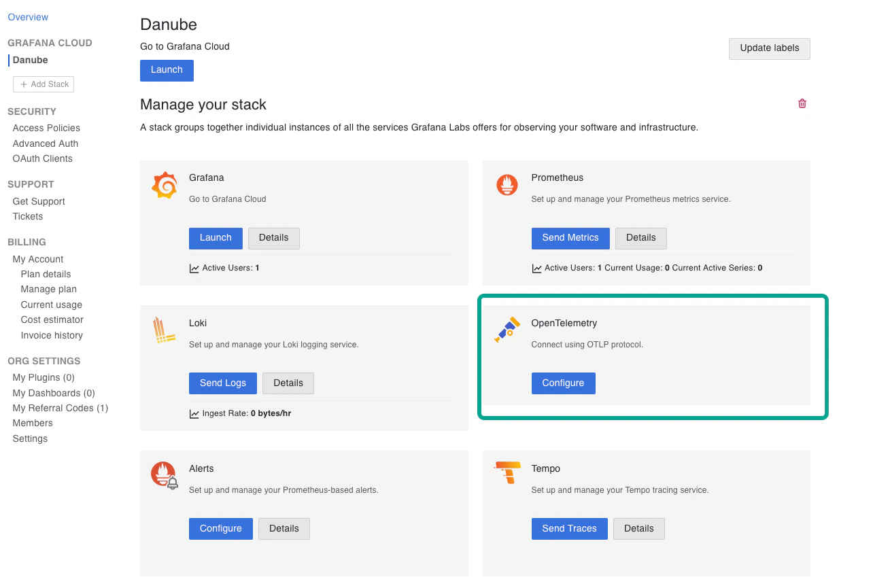
Task: Open the Overview link
Action: pyautogui.click(x=27, y=16)
